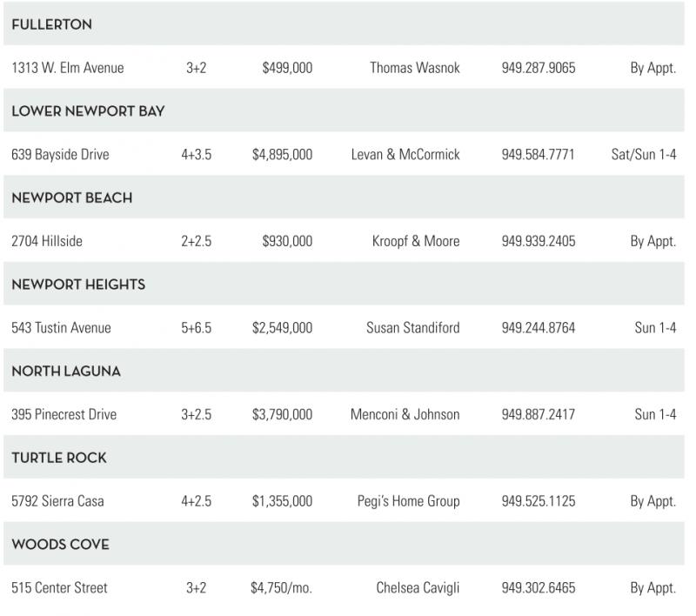Click phone number 949.939.2405
Screen dimensions: 696x616
coord(538,241)
